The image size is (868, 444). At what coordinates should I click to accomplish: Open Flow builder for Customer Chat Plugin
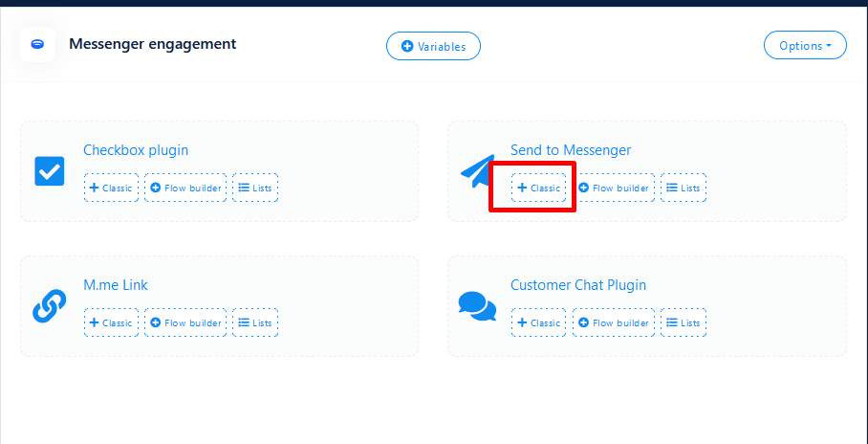click(614, 323)
